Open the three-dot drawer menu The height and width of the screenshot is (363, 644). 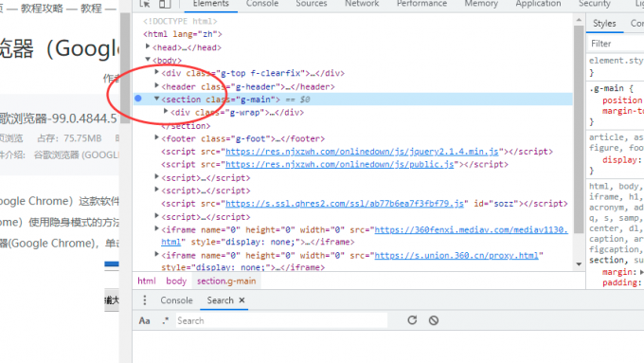point(145,300)
